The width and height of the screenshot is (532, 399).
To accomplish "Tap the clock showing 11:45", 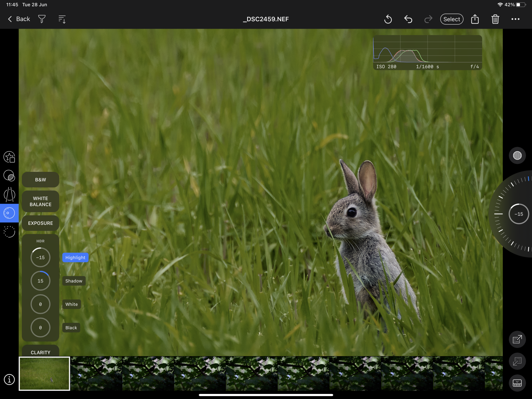I will 12,5.
